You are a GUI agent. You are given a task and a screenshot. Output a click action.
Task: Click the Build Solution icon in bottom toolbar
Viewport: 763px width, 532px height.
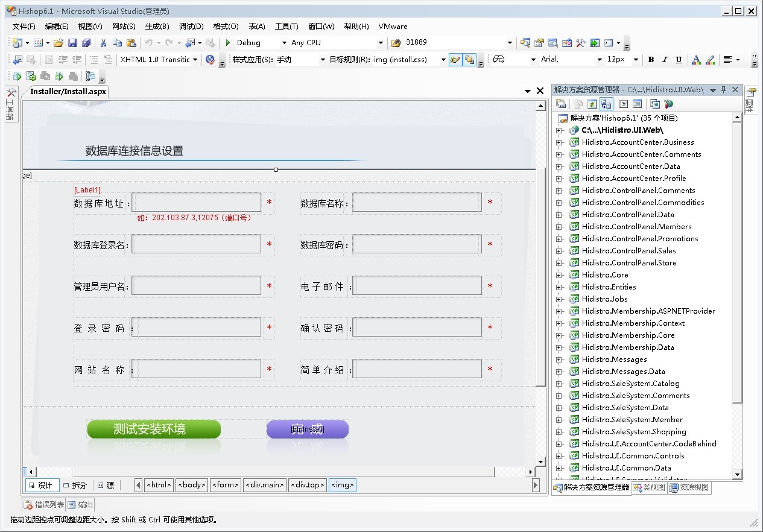pos(31,76)
